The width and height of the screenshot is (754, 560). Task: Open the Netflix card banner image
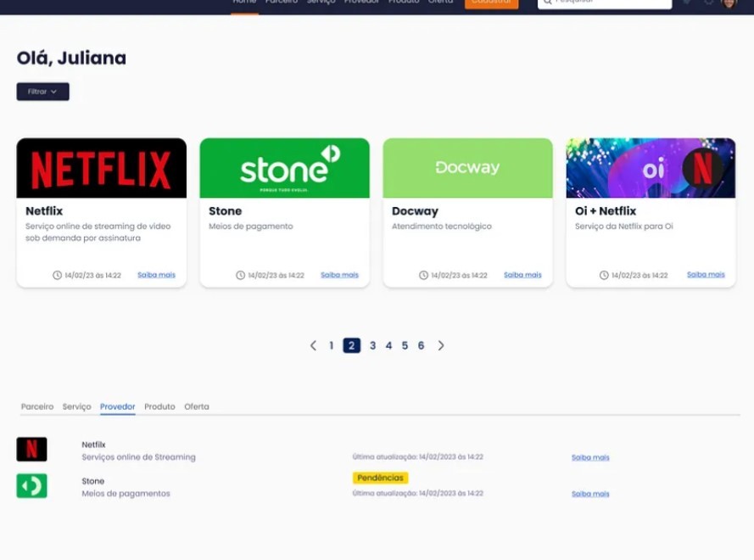(102, 168)
